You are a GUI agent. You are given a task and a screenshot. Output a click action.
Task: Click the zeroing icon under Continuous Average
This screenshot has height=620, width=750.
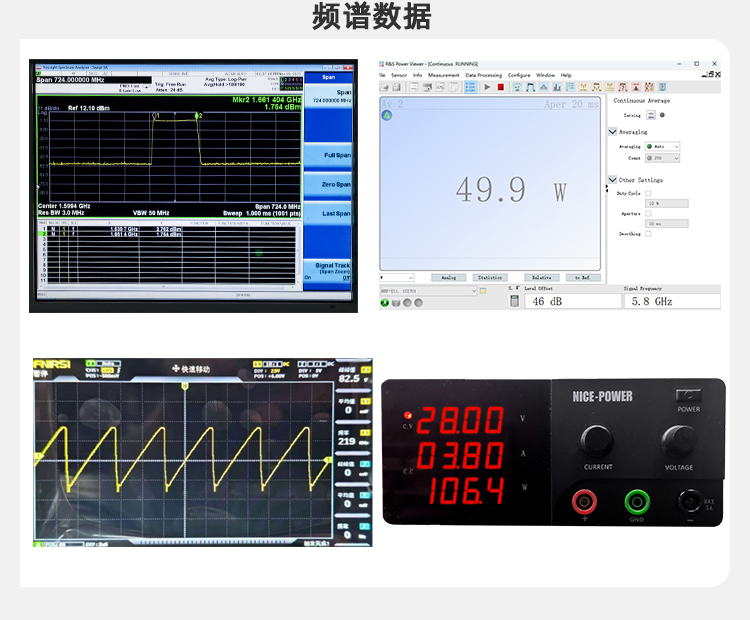point(651,115)
